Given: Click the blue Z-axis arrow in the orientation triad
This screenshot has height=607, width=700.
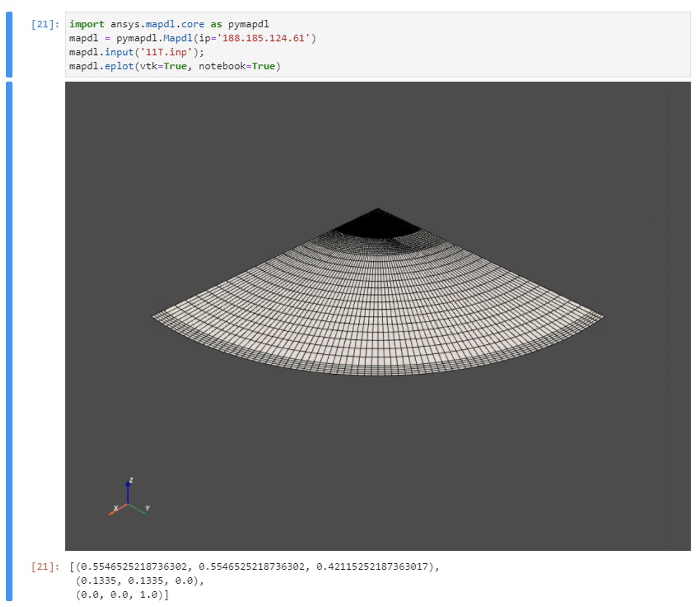Looking at the screenshot, I should pyautogui.click(x=128, y=488).
